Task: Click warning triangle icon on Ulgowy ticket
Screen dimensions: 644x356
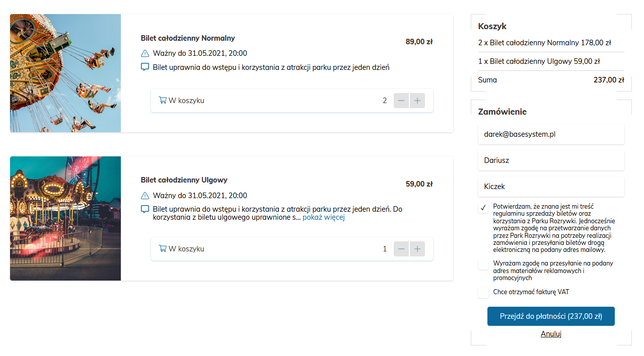Action: coord(145,196)
